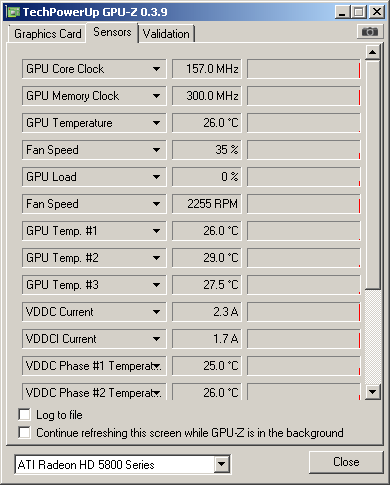Open the GPU Core Clock sensor dropdown
Screen dimensions: 390x485
(x=156, y=69)
